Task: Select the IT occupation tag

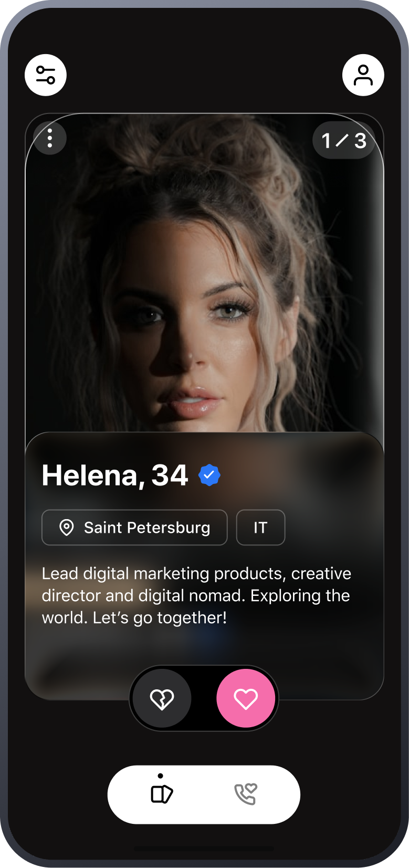Action: tap(261, 528)
